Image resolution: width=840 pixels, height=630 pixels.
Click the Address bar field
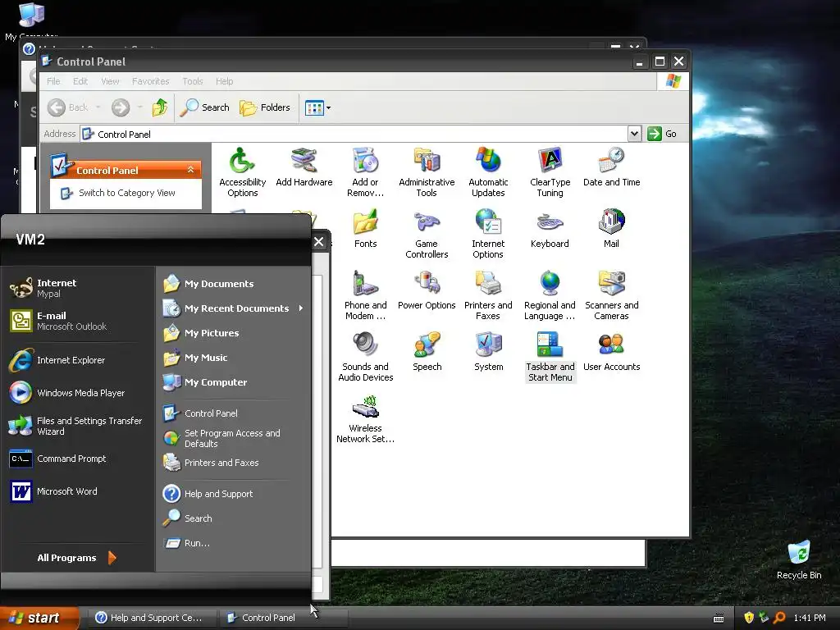354,134
